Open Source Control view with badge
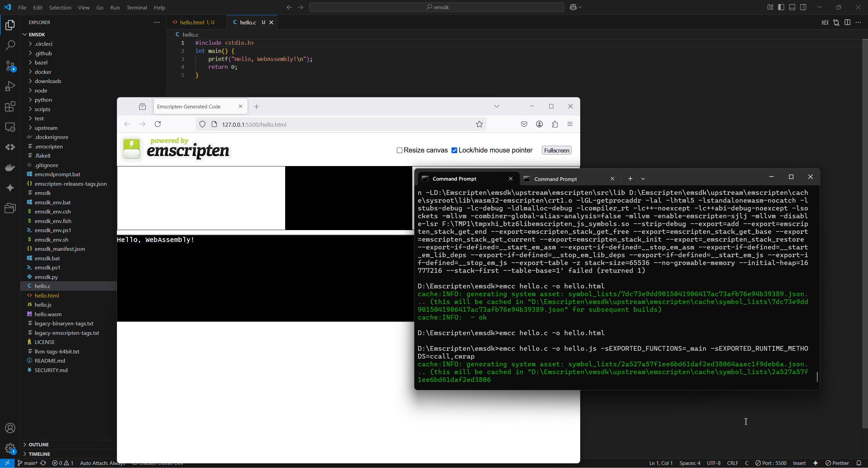The image size is (868, 468). pyautogui.click(x=10, y=66)
